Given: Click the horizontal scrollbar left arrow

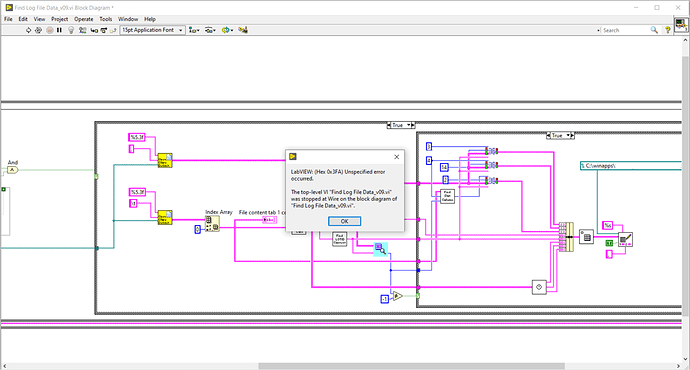Looking at the screenshot, I should click(4, 366).
